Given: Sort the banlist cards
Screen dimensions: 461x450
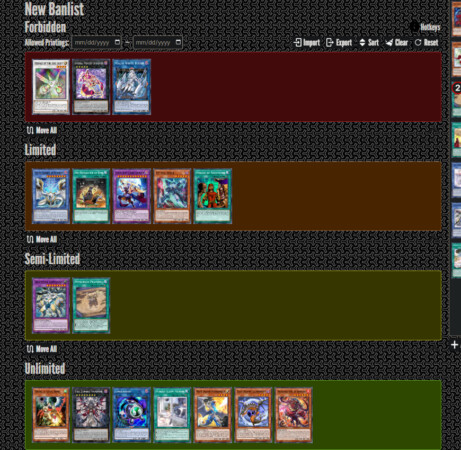Looking at the screenshot, I should (x=369, y=43).
